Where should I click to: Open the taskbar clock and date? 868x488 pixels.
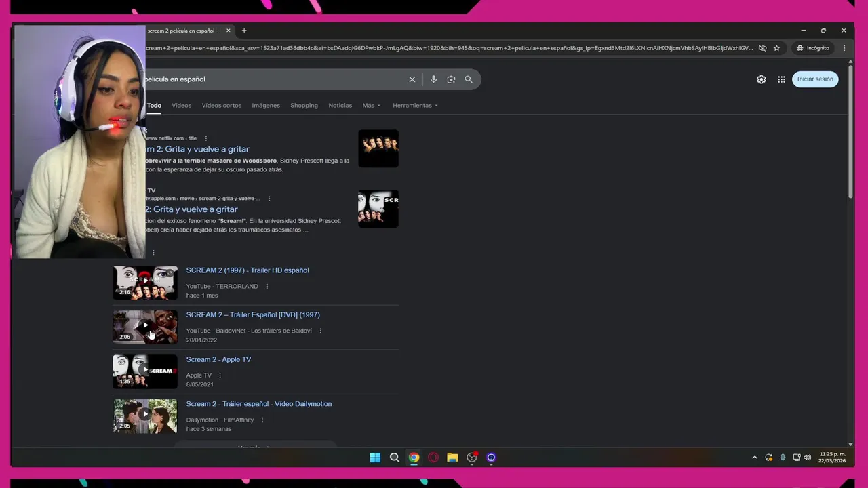click(x=832, y=457)
